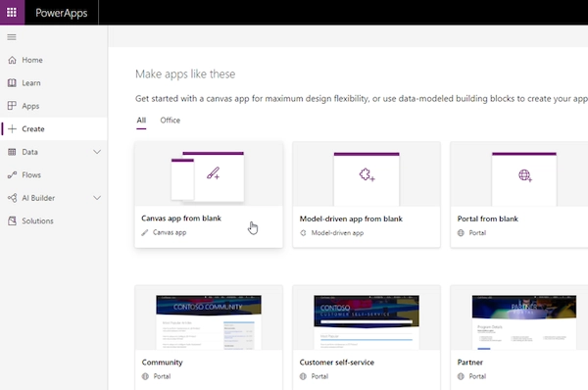Choose Canvas app from blank
Screen dimensions: 588x390
pyautogui.click(x=209, y=195)
